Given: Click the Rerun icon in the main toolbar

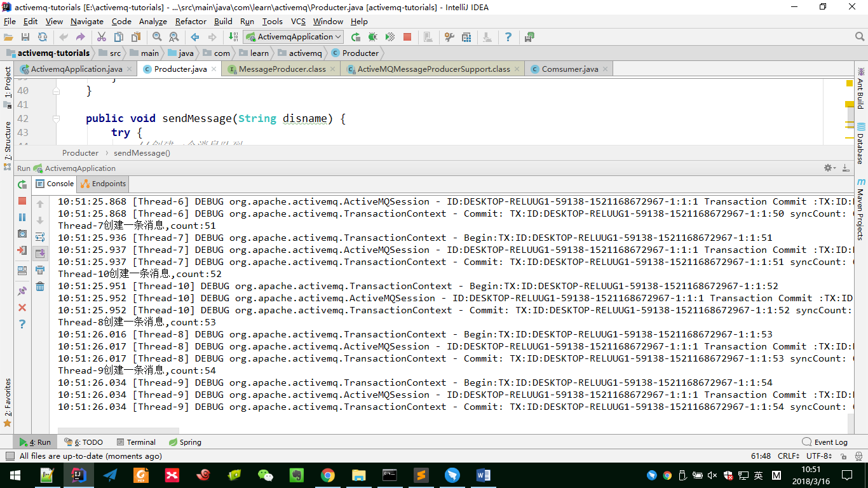Looking at the screenshot, I should click(x=356, y=37).
